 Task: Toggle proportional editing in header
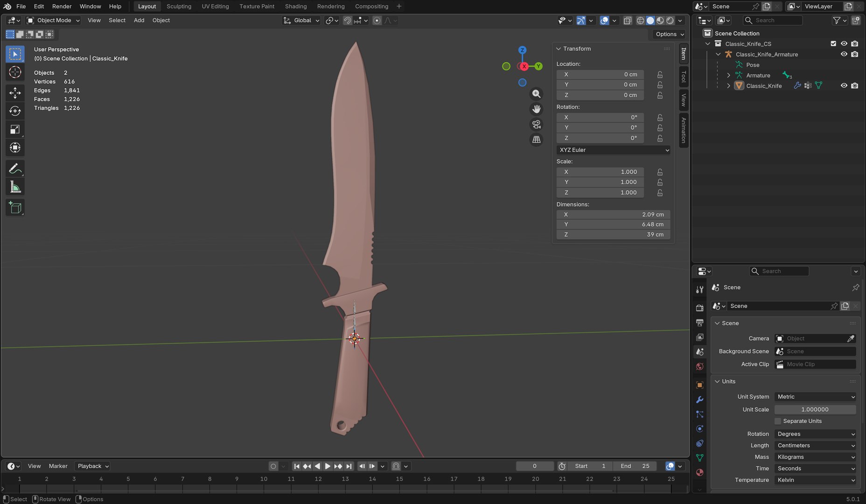(377, 21)
